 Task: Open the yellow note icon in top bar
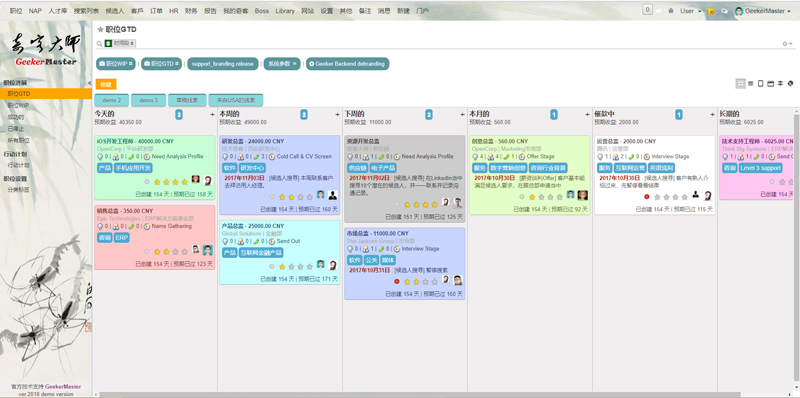point(711,11)
